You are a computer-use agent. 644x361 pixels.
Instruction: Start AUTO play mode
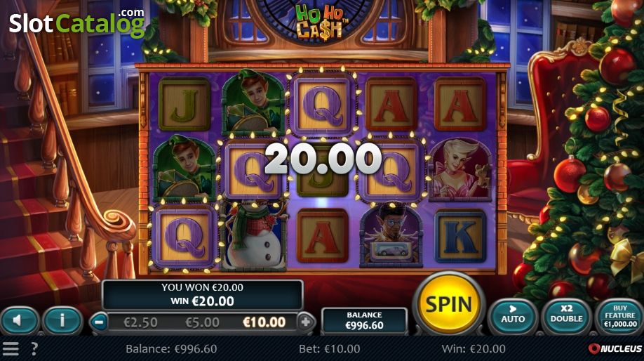tap(513, 316)
